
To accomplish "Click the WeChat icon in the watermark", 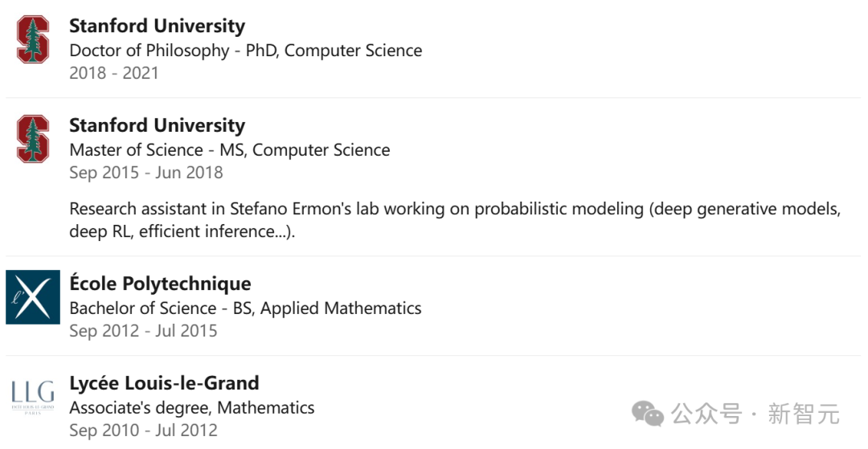I will [x=648, y=414].
